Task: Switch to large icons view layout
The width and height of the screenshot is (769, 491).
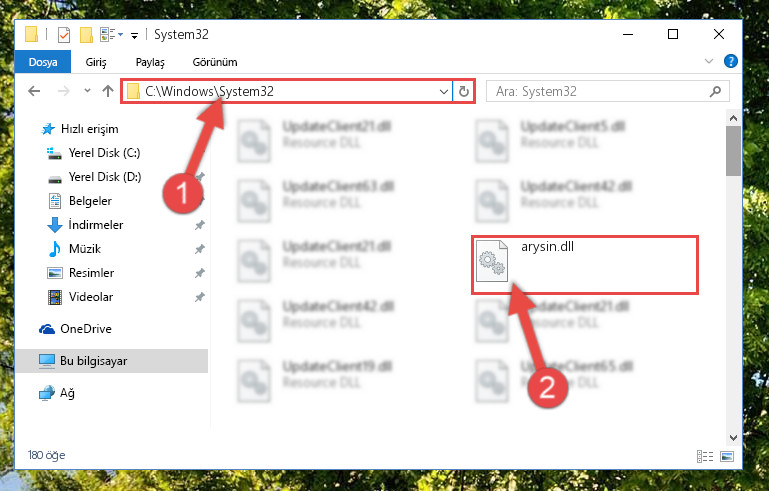Action: point(727,457)
